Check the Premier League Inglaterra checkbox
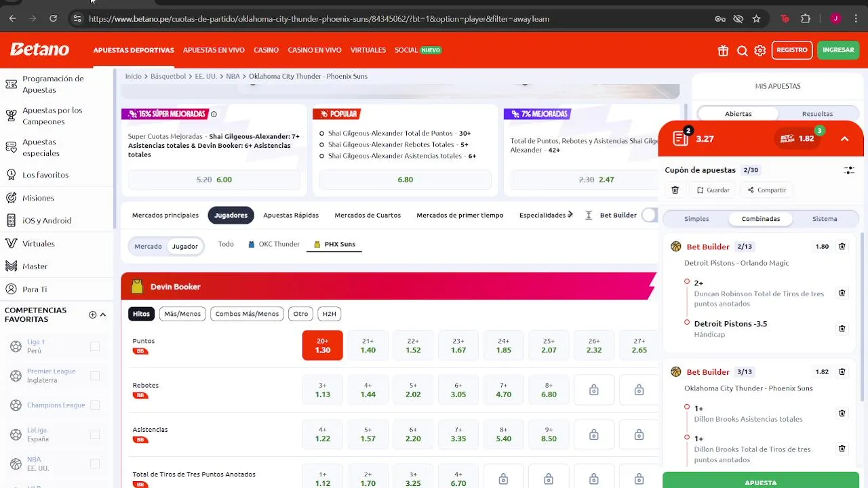 coord(95,375)
